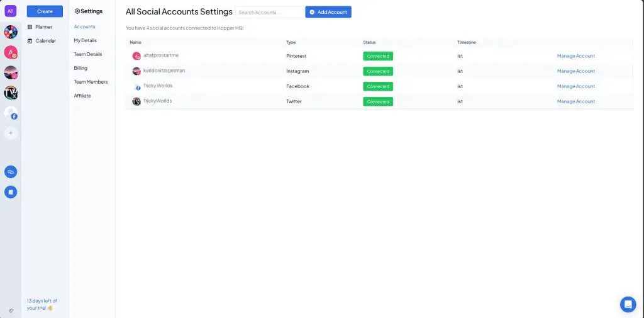Click altafprostartme row avatar
Image resolution: width=644 pixels, height=318 pixels.
tap(136, 56)
